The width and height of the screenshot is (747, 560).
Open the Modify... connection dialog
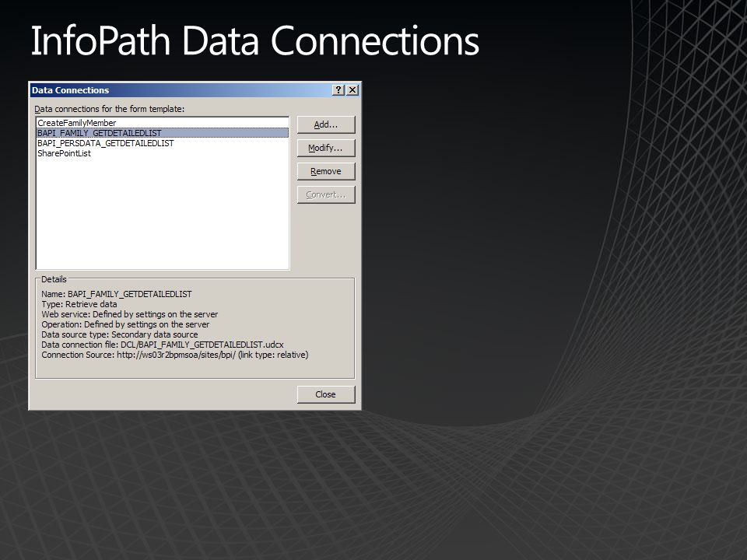pos(326,148)
